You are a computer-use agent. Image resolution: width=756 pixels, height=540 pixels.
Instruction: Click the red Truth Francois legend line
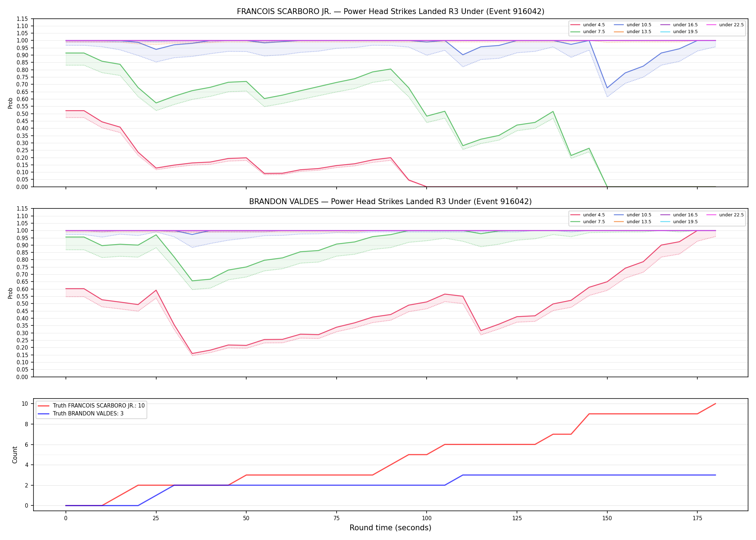44,406
